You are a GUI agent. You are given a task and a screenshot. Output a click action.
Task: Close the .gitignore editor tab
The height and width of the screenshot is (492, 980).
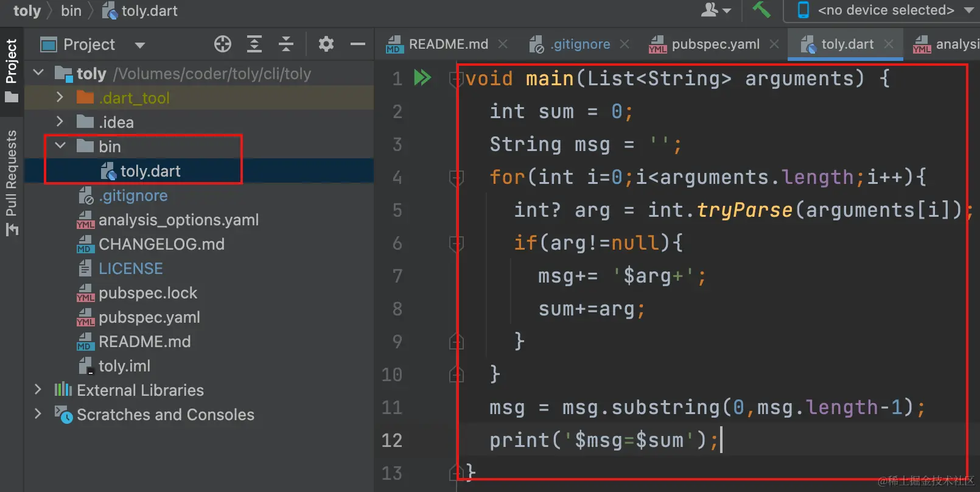coord(625,44)
